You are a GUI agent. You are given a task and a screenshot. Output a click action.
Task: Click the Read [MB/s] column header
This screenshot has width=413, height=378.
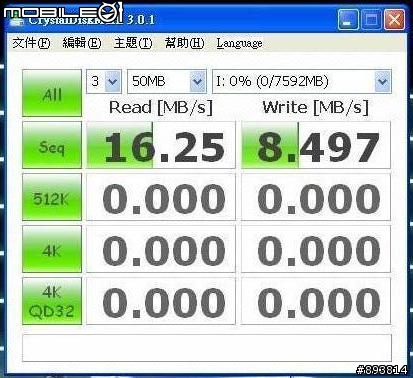[x=161, y=107]
